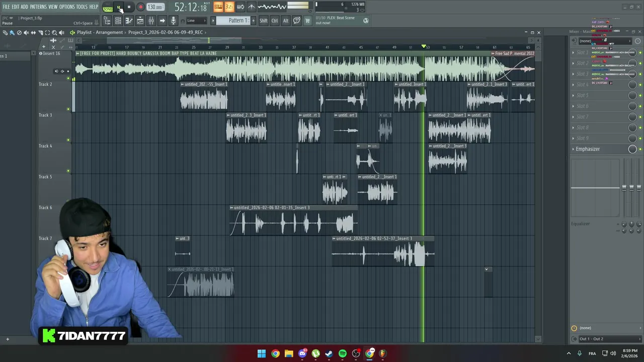The height and width of the screenshot is (362, 644).
Task: Open the ADD menu
Action: coord(24,7)
